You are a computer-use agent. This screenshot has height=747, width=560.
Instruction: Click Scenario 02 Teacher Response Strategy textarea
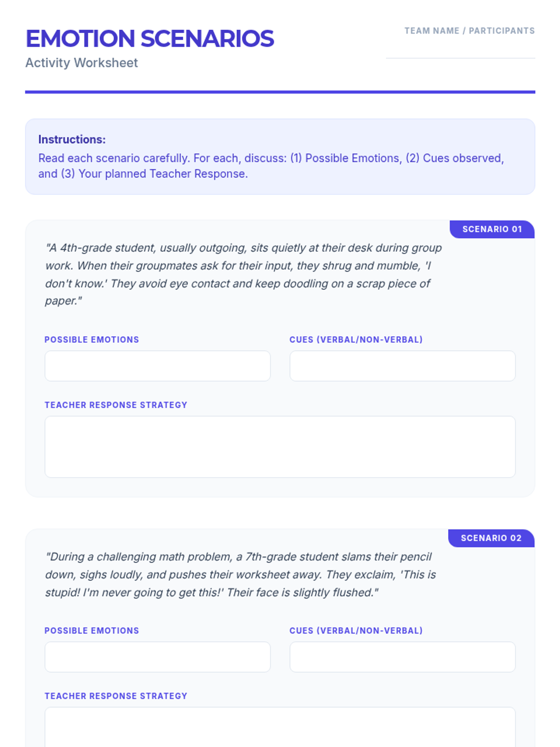pos(280,728)
